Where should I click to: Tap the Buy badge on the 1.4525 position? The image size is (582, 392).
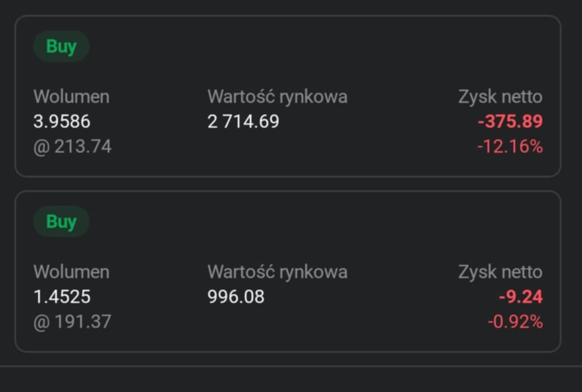tap(61, 222)
